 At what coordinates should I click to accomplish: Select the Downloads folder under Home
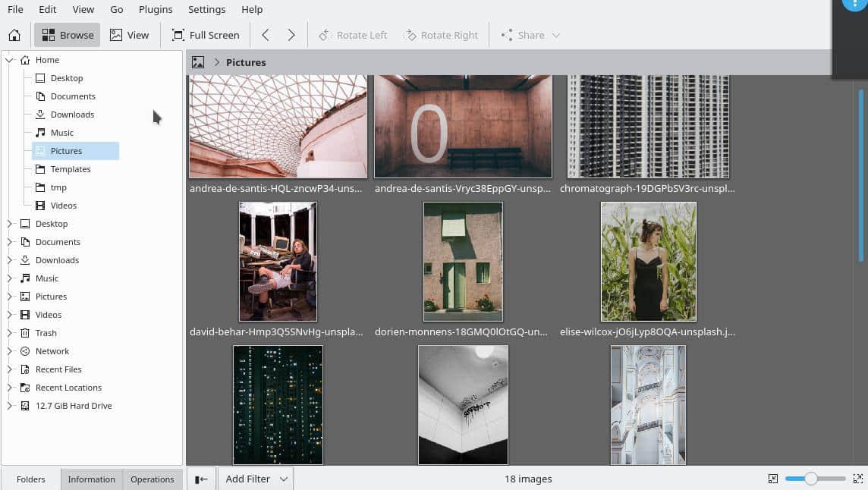tap(72, 115)
